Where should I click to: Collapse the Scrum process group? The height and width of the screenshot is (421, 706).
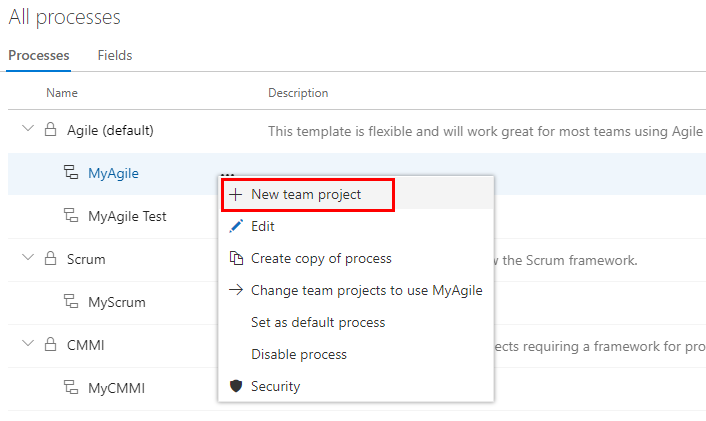click(27, 259)
